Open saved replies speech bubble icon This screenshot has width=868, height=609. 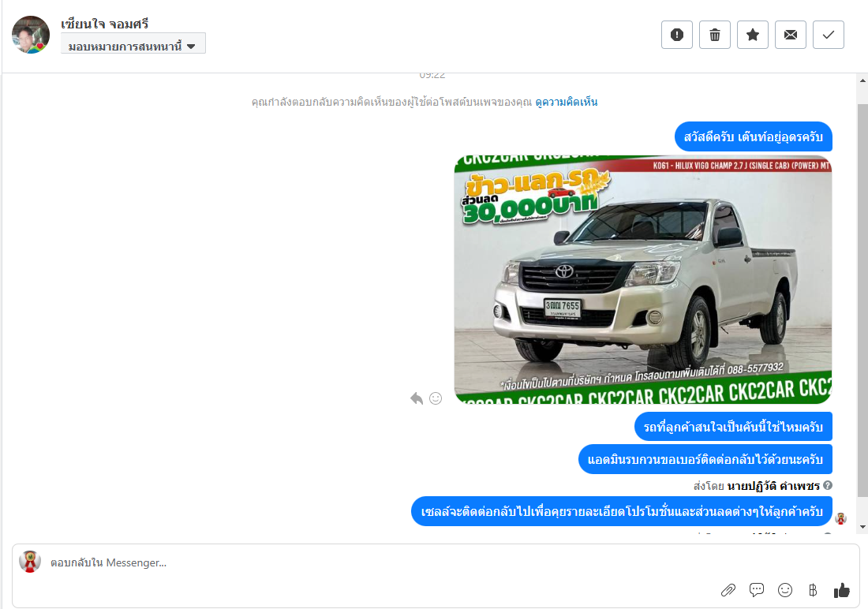tap(757, 590)
